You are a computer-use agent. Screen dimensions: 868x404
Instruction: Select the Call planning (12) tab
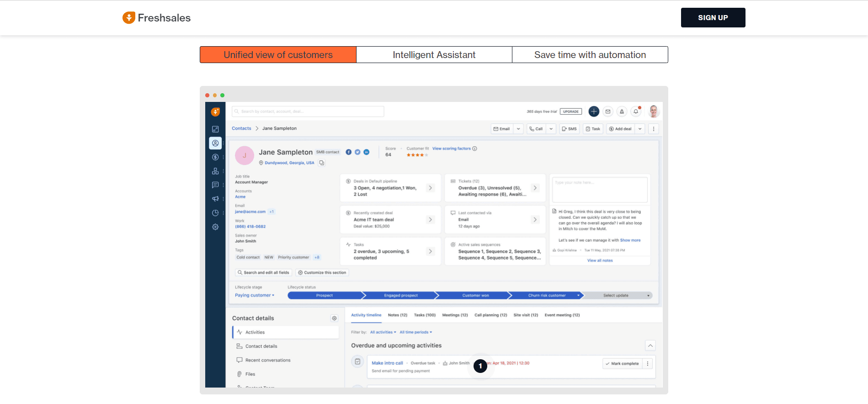pyautogui.click(x=491, y=315)
